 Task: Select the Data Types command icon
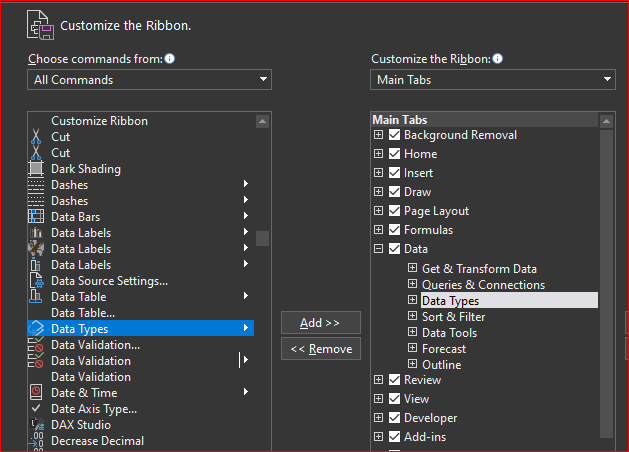pos(36,329)
